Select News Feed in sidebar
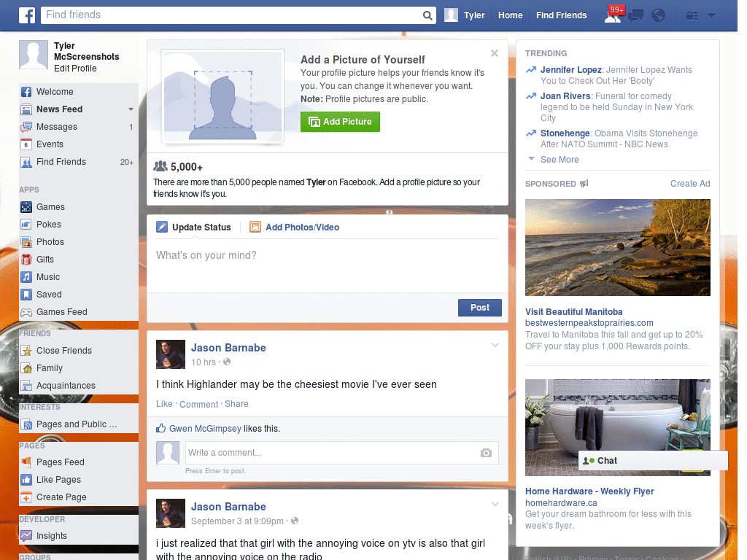The image size is (747, 560). pos(60,109)
